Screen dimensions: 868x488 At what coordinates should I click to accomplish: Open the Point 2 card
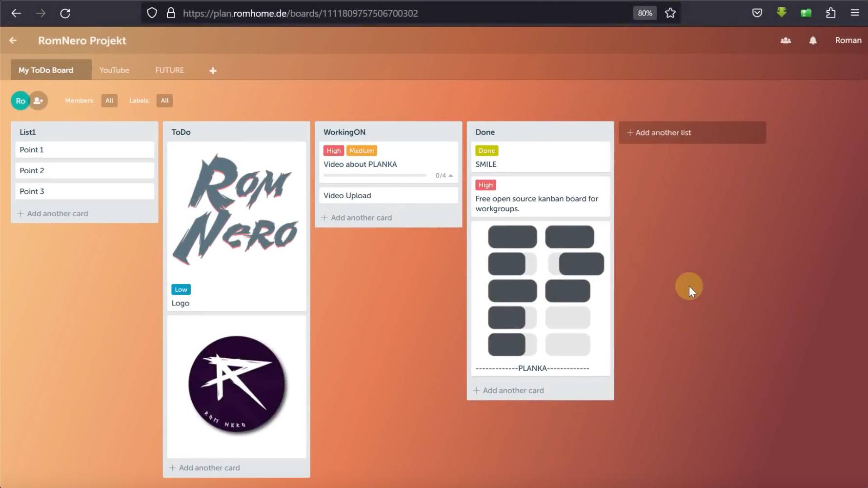(84, 170)
